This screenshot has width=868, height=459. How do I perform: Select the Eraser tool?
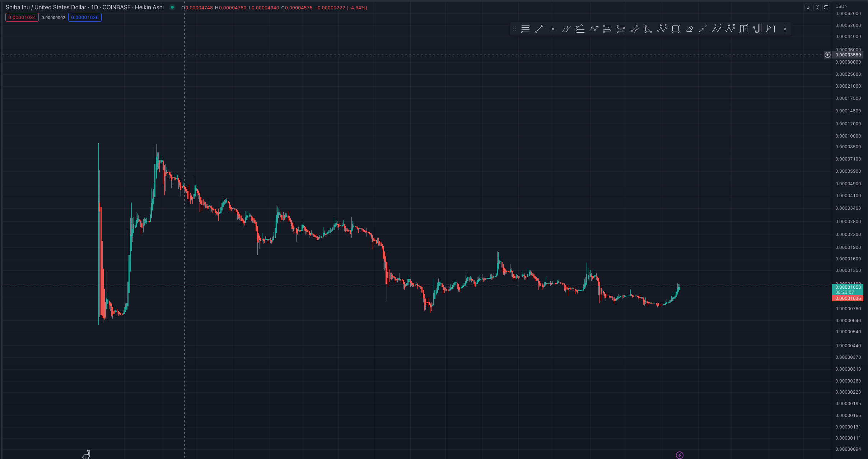point(689,29)
